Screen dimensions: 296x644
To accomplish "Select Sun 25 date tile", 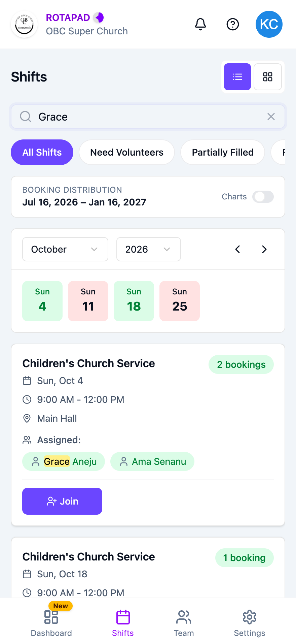I will 180,301.
